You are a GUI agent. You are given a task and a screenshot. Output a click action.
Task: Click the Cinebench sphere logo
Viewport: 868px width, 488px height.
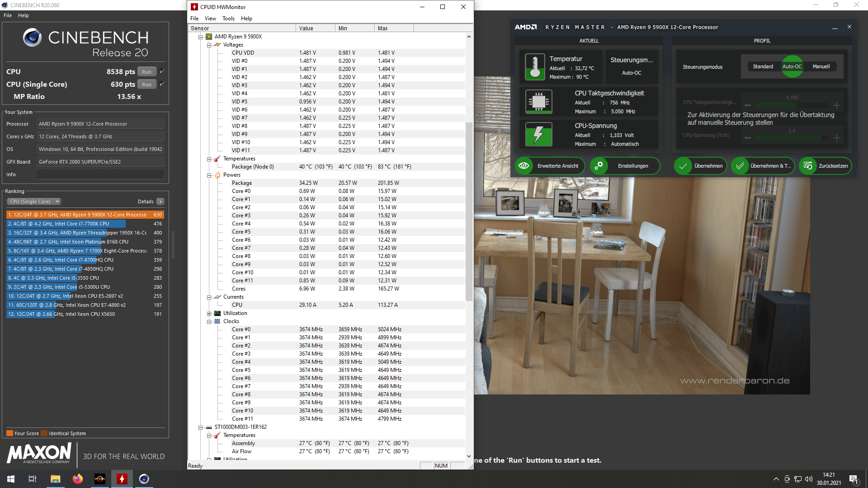[x=33, y=38]
